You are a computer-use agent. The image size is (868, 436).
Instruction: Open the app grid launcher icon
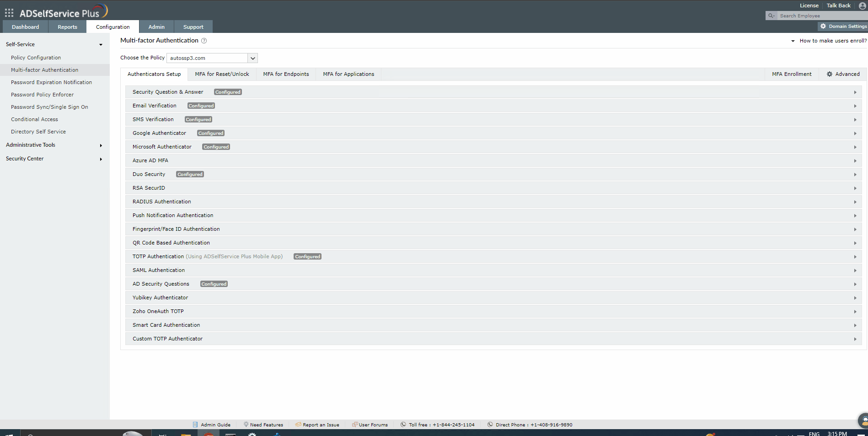[x=9, y=13]
